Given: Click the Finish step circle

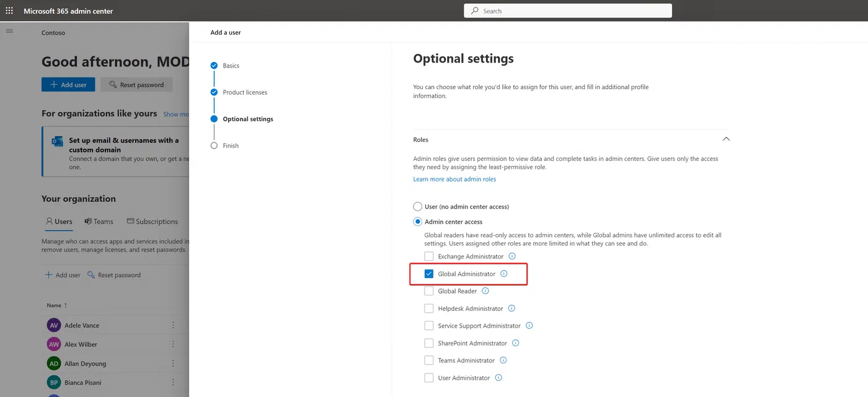Looking at the screenshot, I should click(214, 146).
